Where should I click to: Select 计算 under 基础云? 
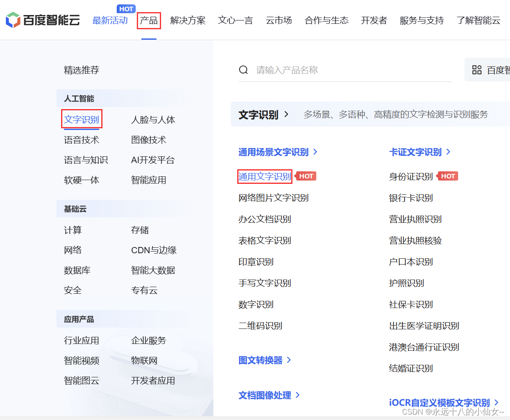[x=73, y=230]
